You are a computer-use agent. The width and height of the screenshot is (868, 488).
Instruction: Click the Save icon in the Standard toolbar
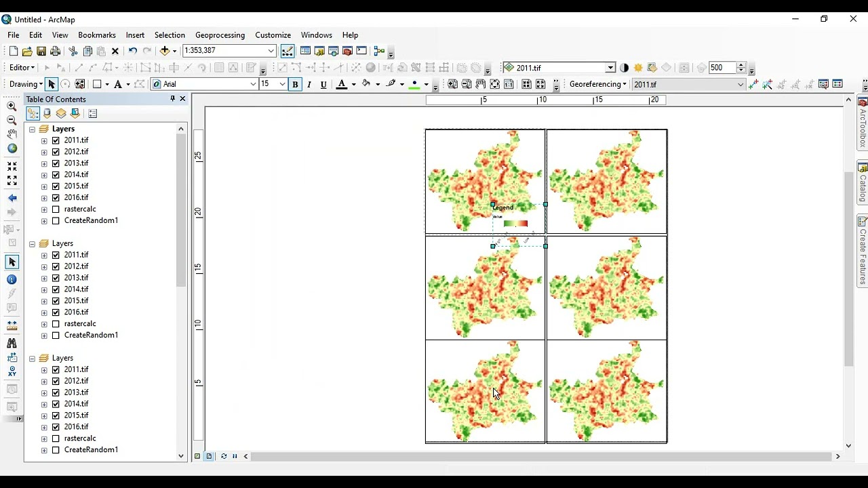[x=41, y=51]
